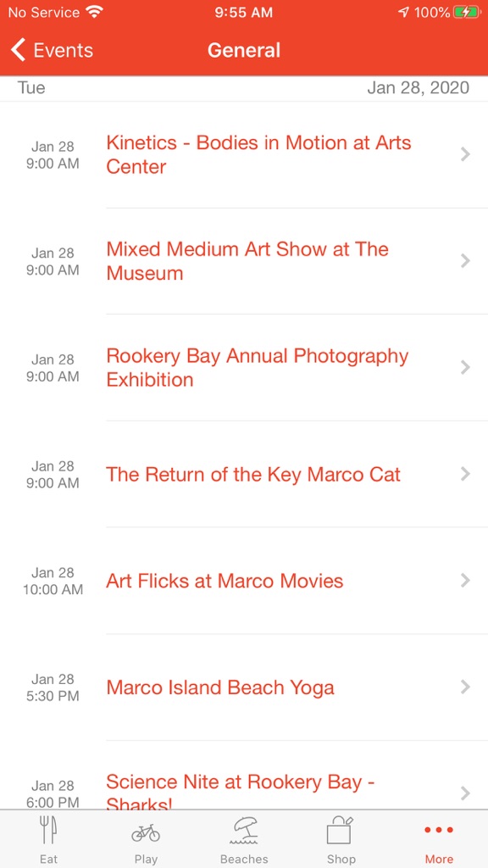Viewport: 488px width, 868px height.
Task: Switch to the Beaches tab label
Action: tap(244, 860)
